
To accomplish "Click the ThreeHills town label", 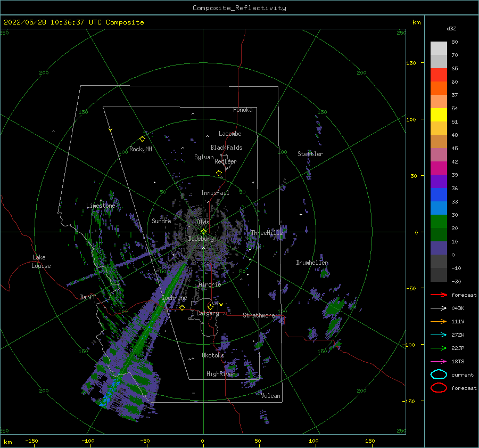I will pos(267,233).
